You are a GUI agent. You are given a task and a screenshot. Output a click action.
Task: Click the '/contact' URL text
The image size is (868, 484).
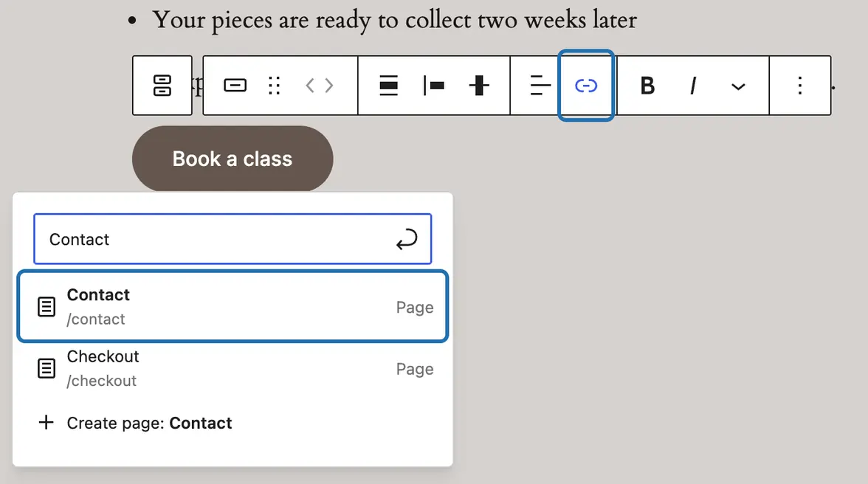click(x=96, y=319)
